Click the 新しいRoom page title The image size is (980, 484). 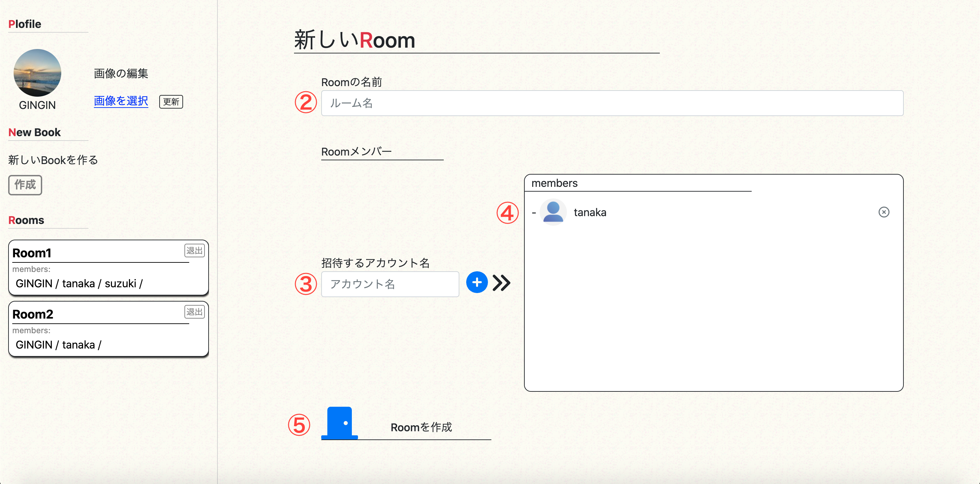354,40
